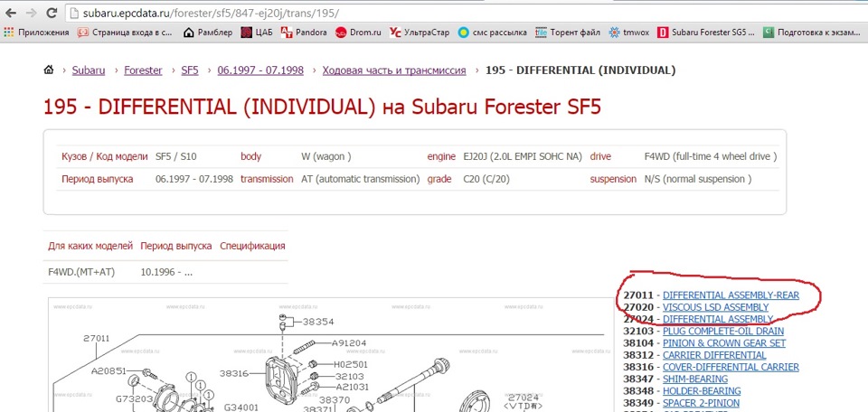Open Страница входа bookmark
The image size is (868, 412).
[x=125, y=33]
